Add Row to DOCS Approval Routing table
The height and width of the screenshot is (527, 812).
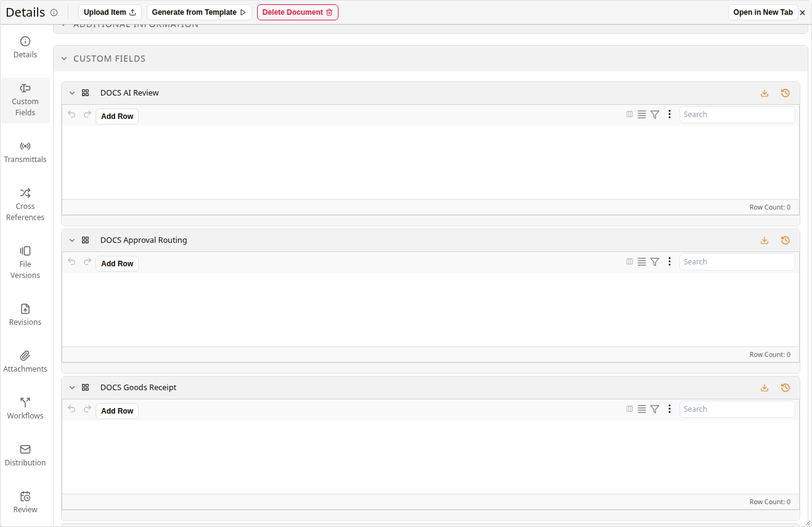click(x=117, y=264)
